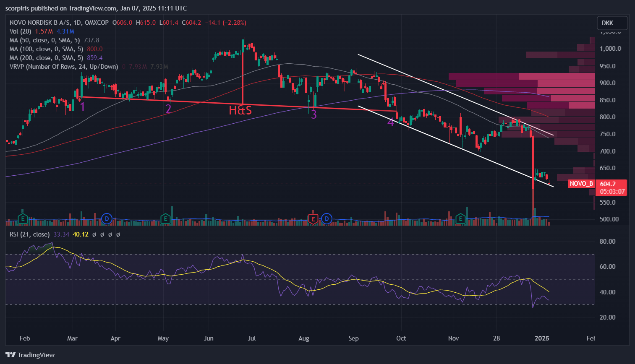Viewport: 635px width, 364px height.
Task: Click the Sep label on time axis
Action: (x=353, y=338)
